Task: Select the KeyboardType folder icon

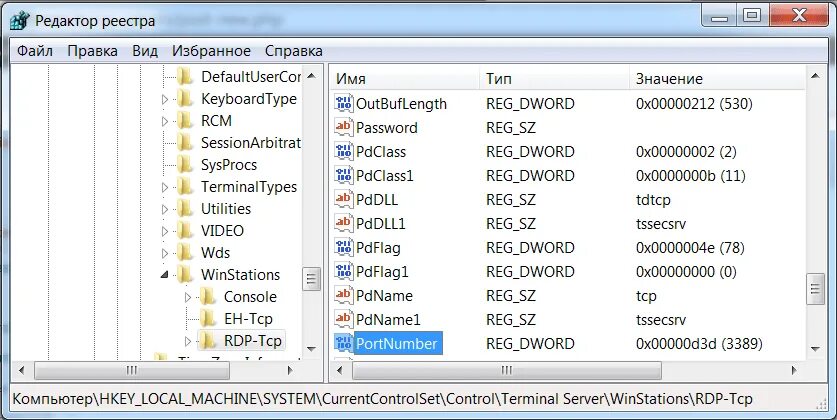Action: (x=185, y=99)
